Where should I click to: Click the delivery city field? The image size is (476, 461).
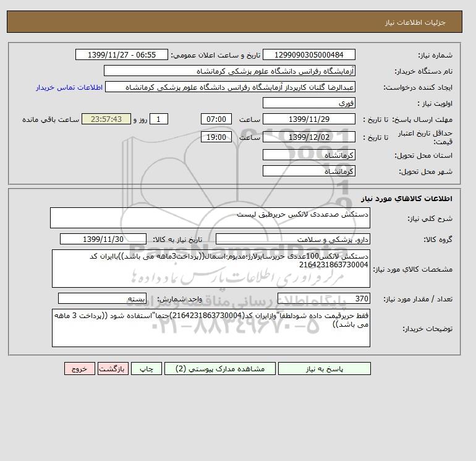pyautogui.click(x=309, y=171)
